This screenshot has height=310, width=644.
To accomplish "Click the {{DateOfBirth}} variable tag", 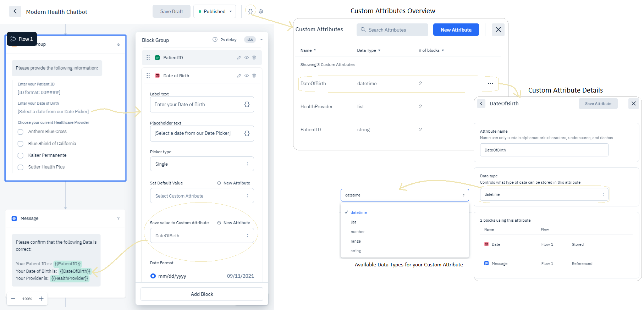I will click(75, 271).
